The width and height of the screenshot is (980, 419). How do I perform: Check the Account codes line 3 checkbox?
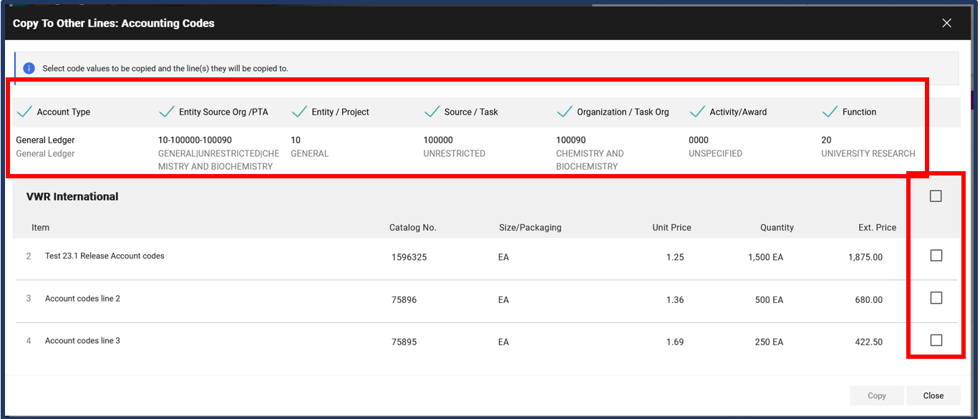pyautogui.click(x=936, y=341)
